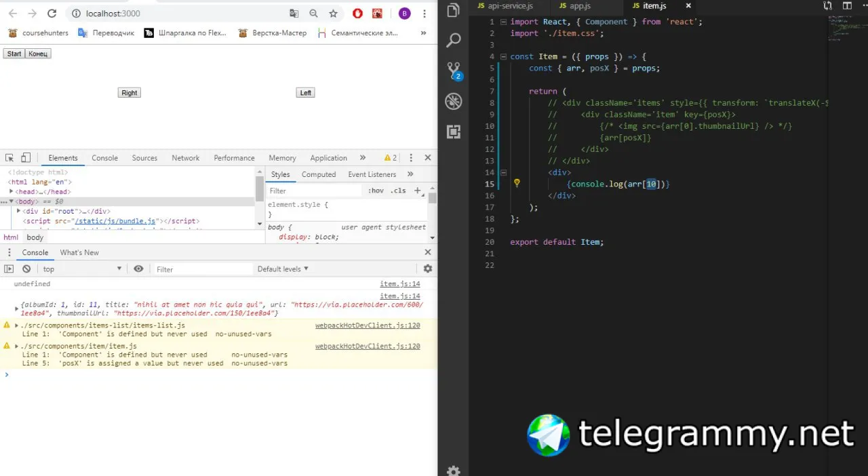
Task: Close the item.js editor tab
Action: tap(688, 5)
